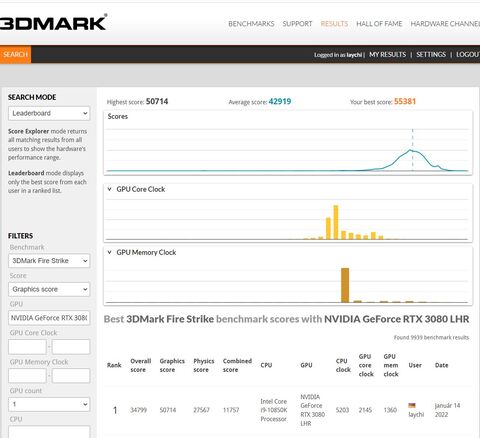Click the GPU Core Clock maximum field
The image size is (480, 438).
coord(71,347)
